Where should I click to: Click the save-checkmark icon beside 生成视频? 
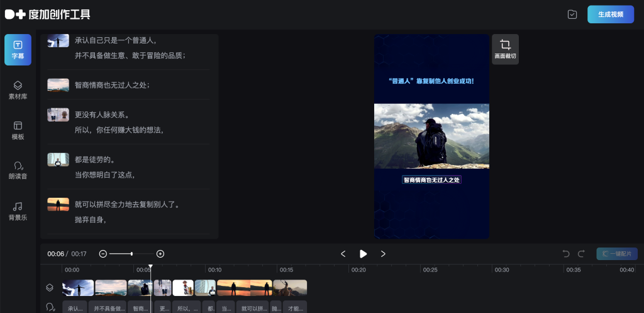(572, 14)
